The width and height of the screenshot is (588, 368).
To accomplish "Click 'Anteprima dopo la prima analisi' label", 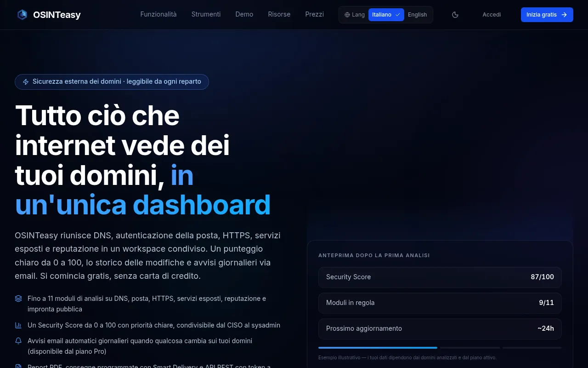I will pyautogui.click(x=374, y=255).
